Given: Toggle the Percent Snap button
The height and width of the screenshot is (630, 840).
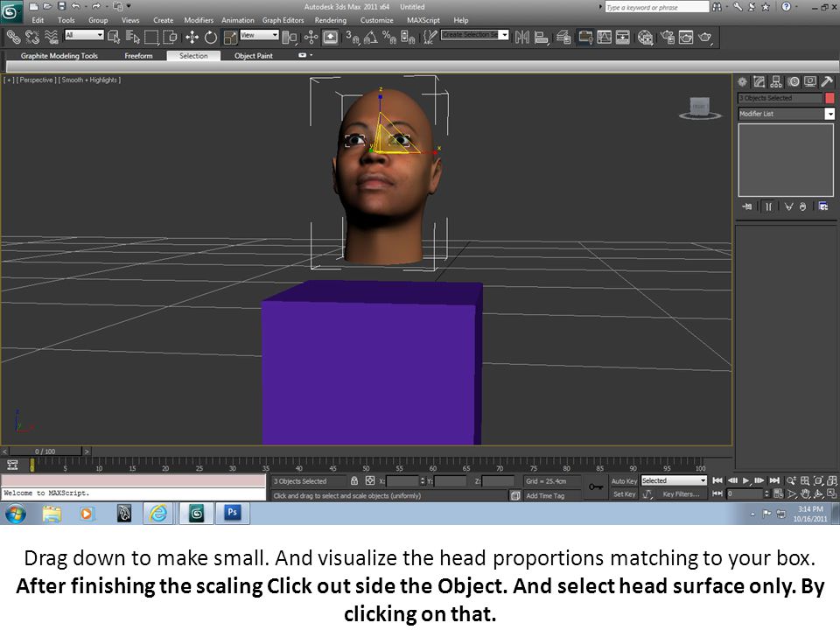Looking at the screenshot, I should tap(389, 37).
